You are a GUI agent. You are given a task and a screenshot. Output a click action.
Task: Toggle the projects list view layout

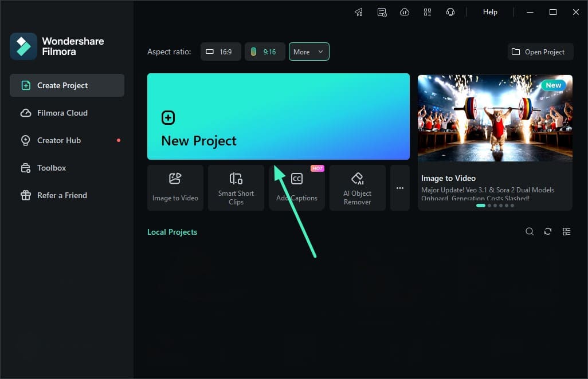pos(566,231)
